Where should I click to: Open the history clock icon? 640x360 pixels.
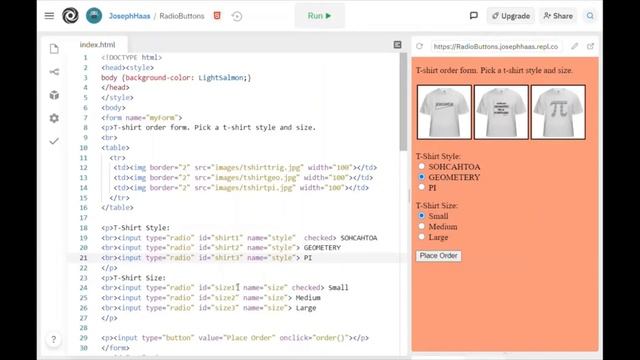(x=237, y=16)
